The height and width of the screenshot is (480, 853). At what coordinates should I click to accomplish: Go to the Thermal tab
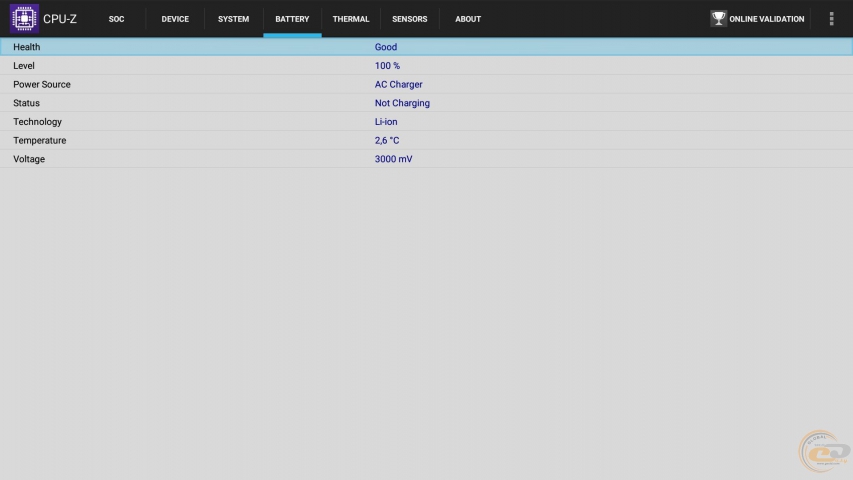[351, 19]
